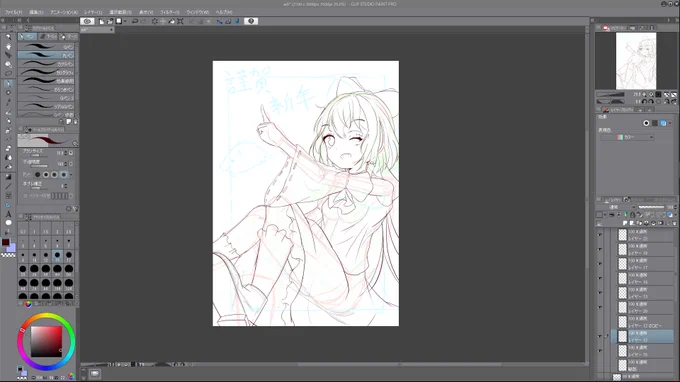The height and width of the screenshot is (382, 680).
Task: Select the Text tool (A icon)
Action: (x=8, y=214)
